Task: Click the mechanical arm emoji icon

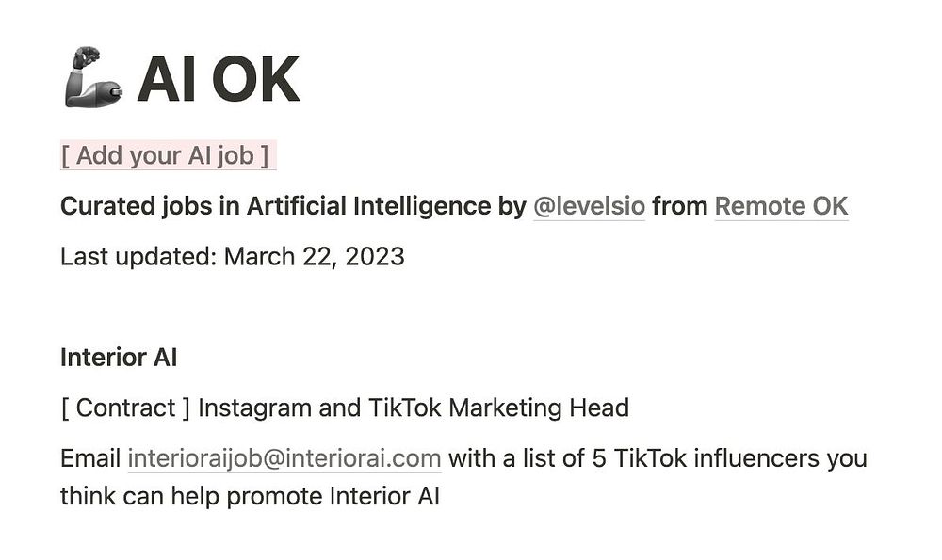Action: [x=93, y=77]
